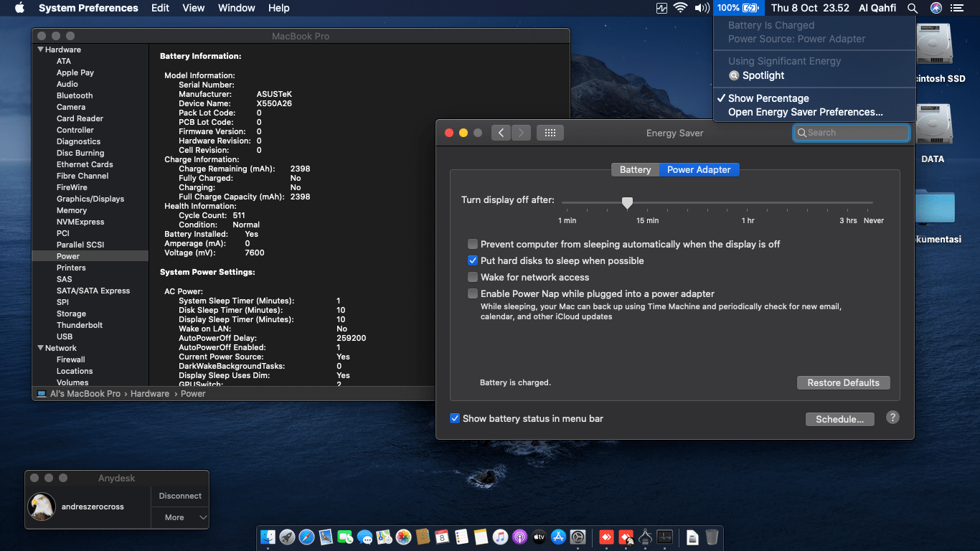Click the Wi-Fi status icon in the menu bar
Viewport: 980px width, 551px height.
pos(680,8)
